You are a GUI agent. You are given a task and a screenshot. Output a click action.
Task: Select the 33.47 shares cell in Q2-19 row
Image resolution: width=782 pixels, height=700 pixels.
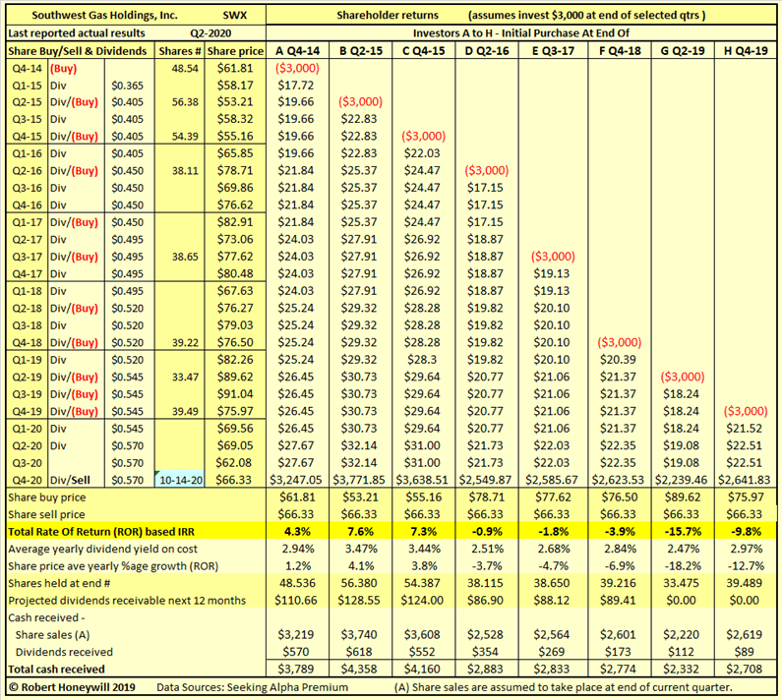pyautogui.click(x=185, y=378)
